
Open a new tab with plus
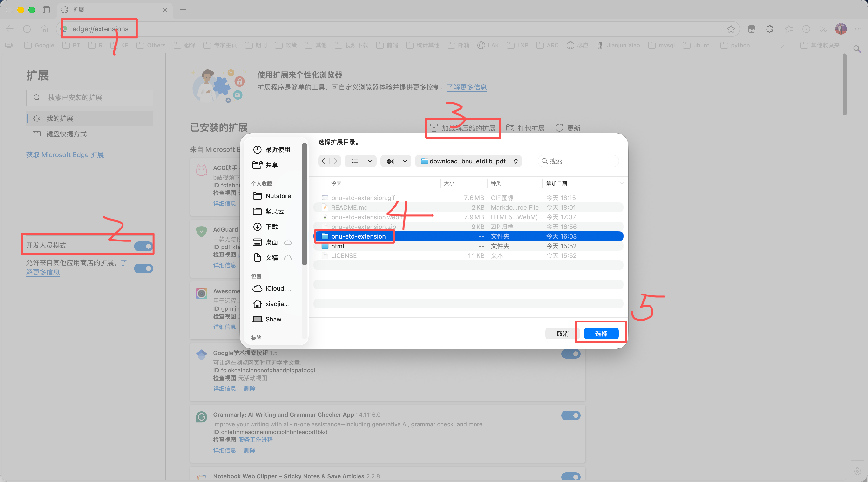coord(183,9)
